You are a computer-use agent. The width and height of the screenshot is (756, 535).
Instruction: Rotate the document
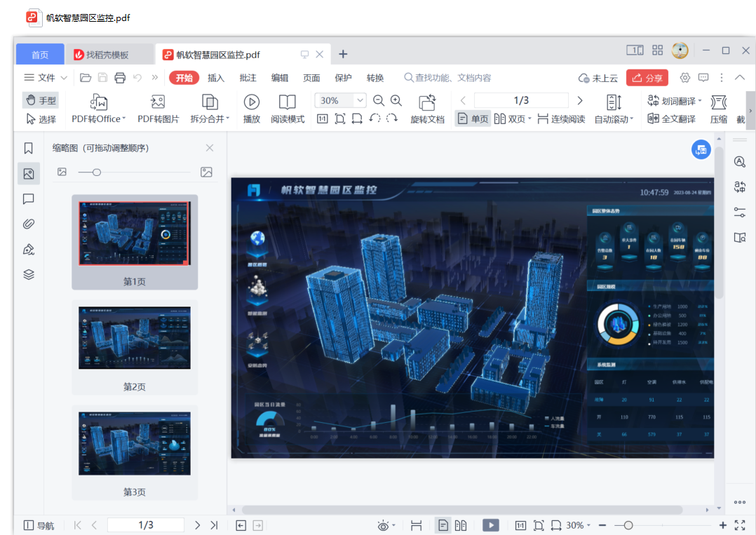427,109
